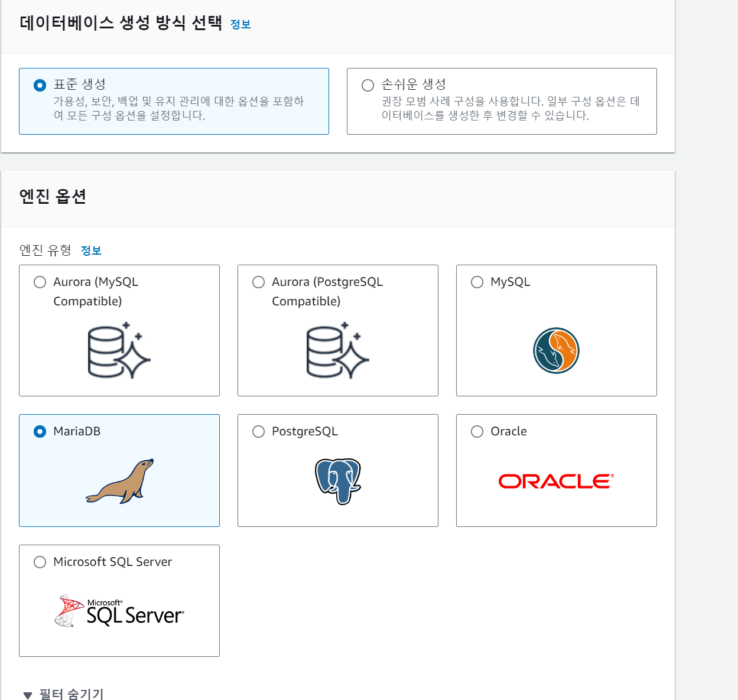Click the 엔진 유형 label
This screenshot has height=700, width=738.
click(x=45, y=250)
